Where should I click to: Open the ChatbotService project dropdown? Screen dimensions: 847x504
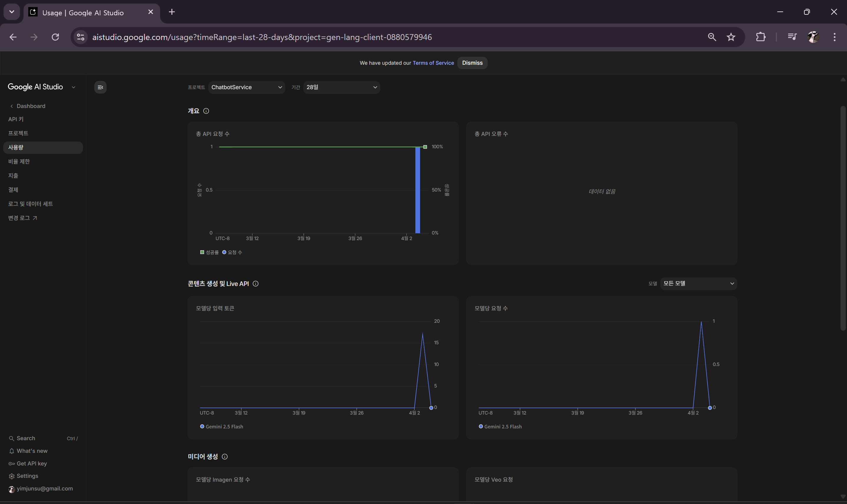coord(246,87)
